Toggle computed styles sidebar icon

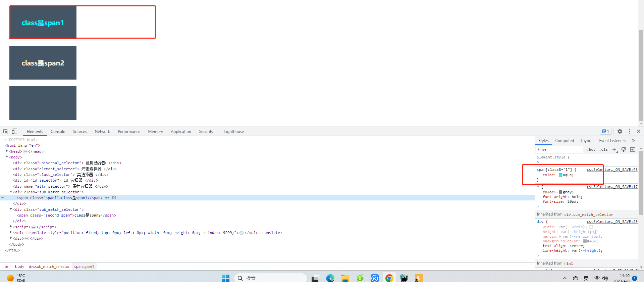click(x=633, y=149)
